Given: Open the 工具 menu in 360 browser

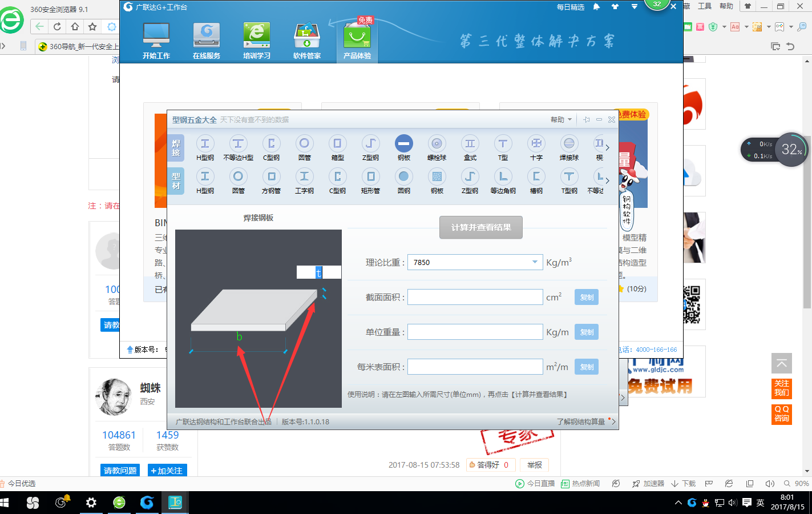Looking at the screenshot, I should 705,6.
